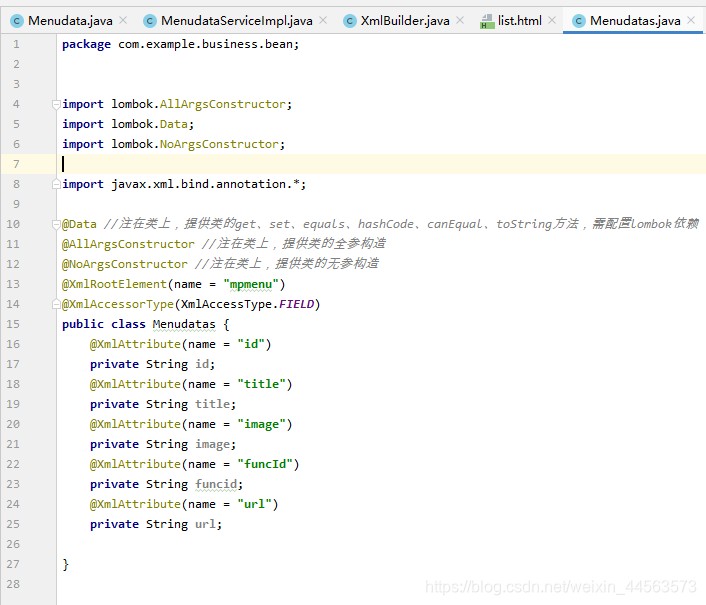The image size is (706, 605).
Task: Open the MenudataServiceImpl.java tab
Action: [x=236, y=21]
